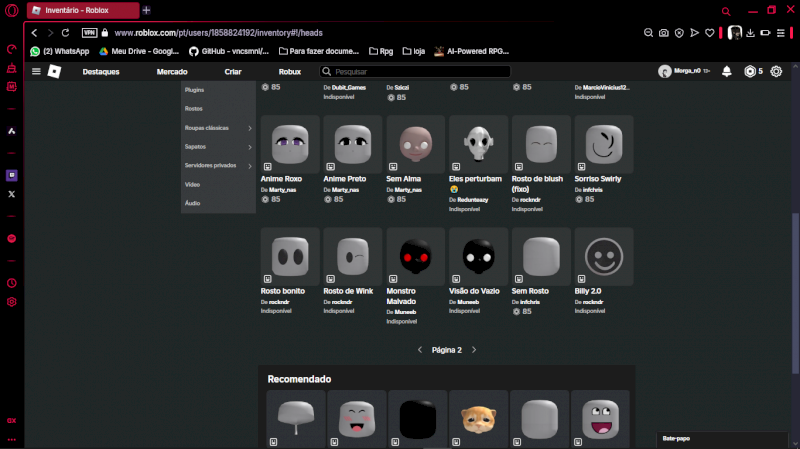The height and width of the screenshot is (449, 800).
Task: Expand the Servidores privados category
Action: 250,165
